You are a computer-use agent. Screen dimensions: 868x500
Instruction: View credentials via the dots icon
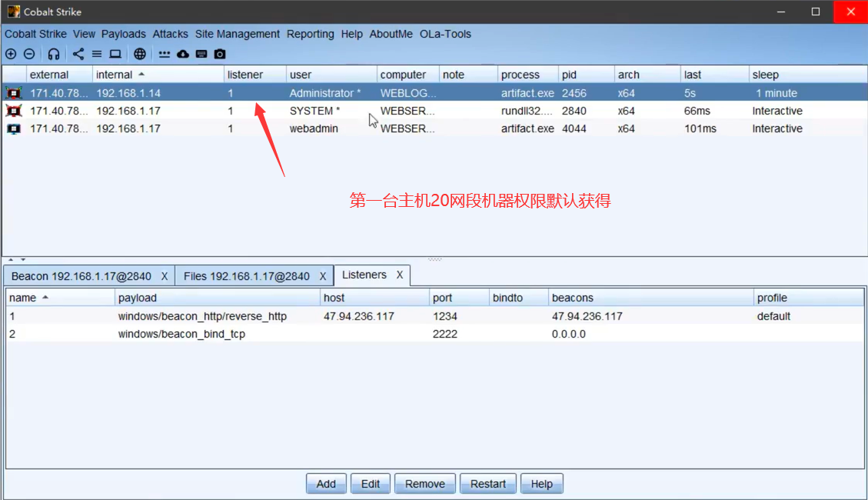165,54
